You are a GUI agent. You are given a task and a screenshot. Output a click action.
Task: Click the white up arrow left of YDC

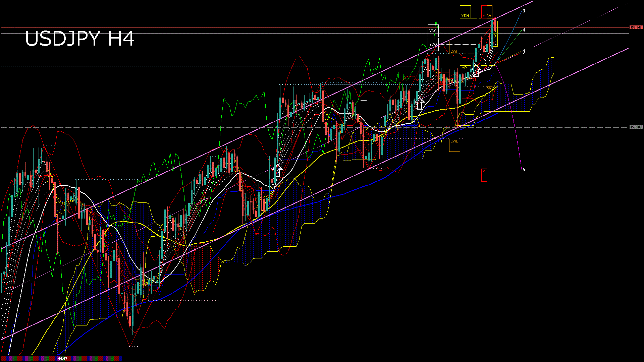(420, 104)
